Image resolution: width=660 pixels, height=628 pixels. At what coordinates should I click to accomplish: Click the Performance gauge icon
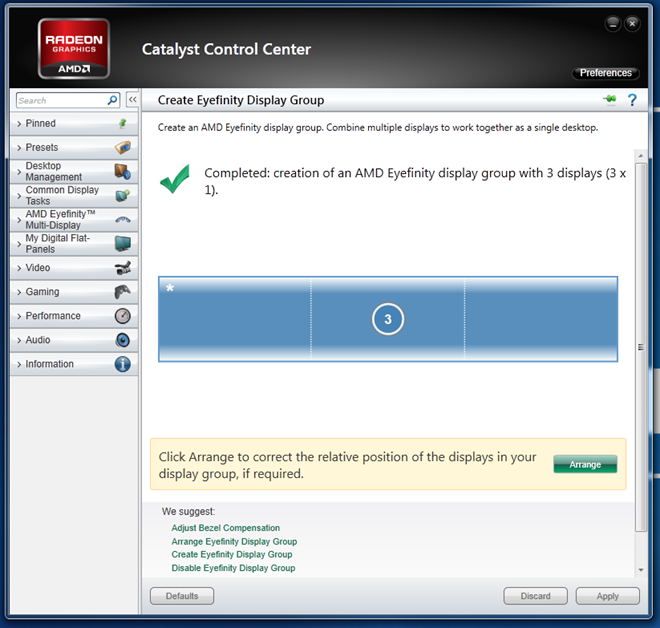[122, 316]
